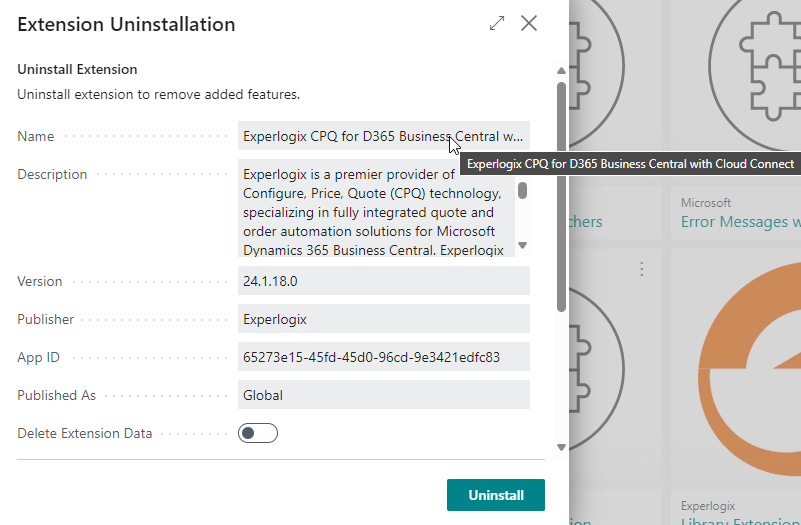
Task: Click inside the Description text box
Action: click(376, 208)
